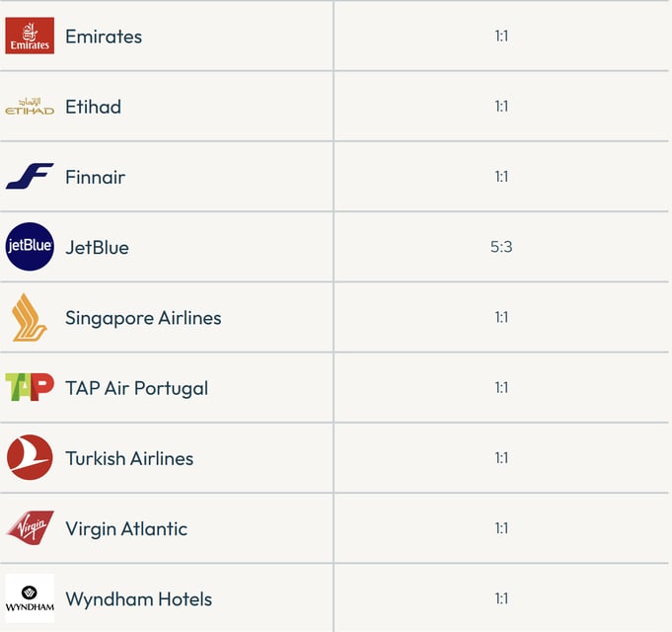The width and height of the screenshot is (672, 632).
Task: Click the Virgin Atlantic logo
Action: (x=30, y=527)
